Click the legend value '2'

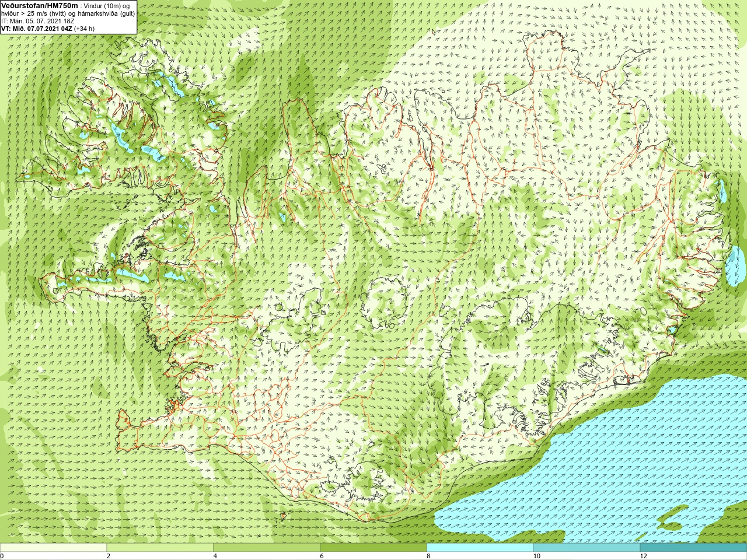pyautogui.click(x=109, y=556)
